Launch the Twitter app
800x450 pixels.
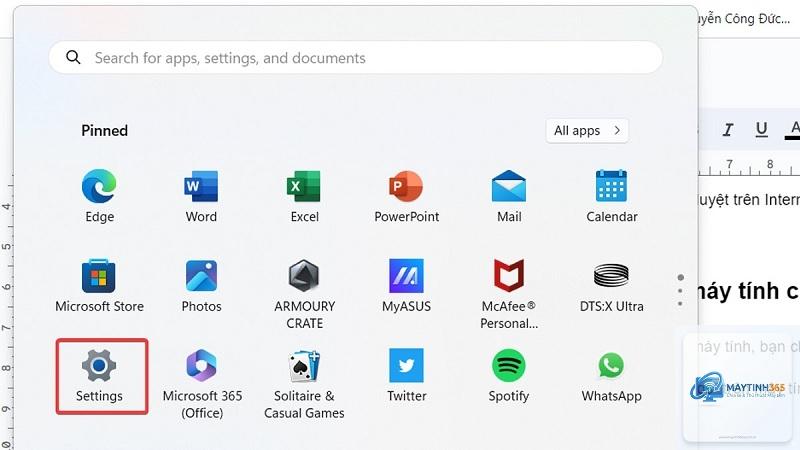pos(407,376)
